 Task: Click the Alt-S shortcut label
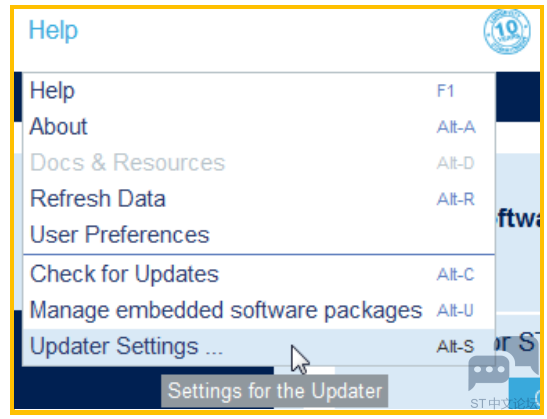[x=455, y=347]
